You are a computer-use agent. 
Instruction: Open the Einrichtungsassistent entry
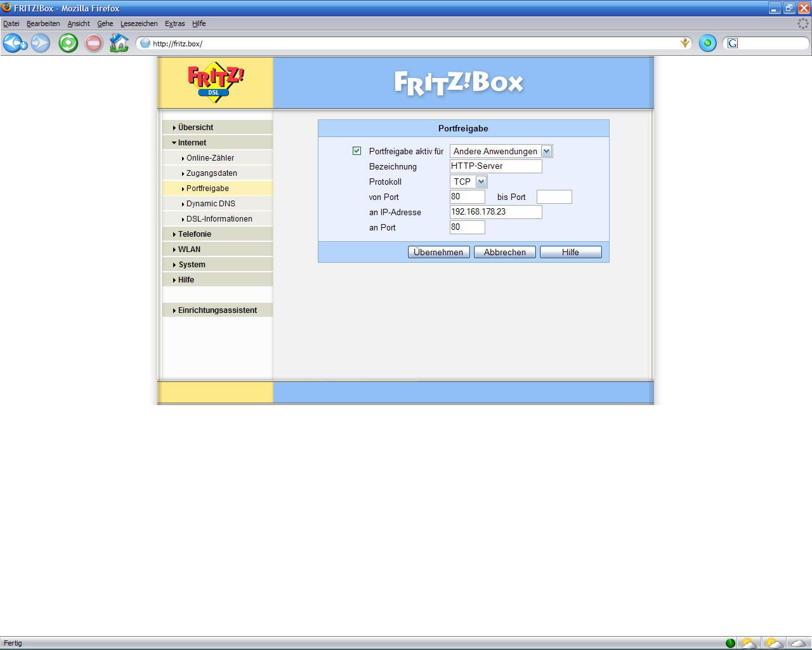pos(217,310)
